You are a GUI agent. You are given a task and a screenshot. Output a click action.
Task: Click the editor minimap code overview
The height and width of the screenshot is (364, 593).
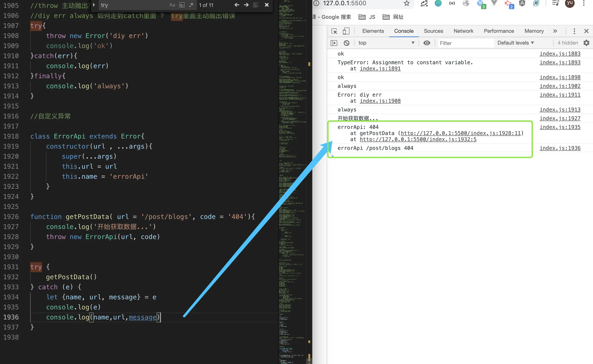pos(292,182)
